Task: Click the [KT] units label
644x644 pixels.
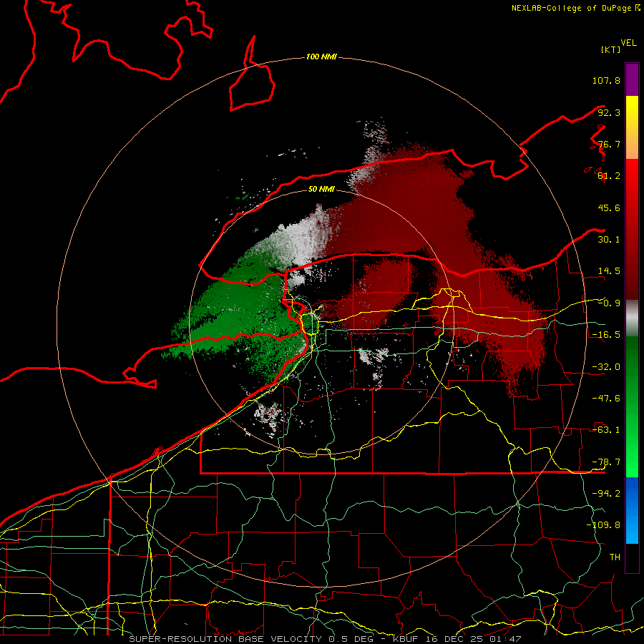Action: [610, 49]
